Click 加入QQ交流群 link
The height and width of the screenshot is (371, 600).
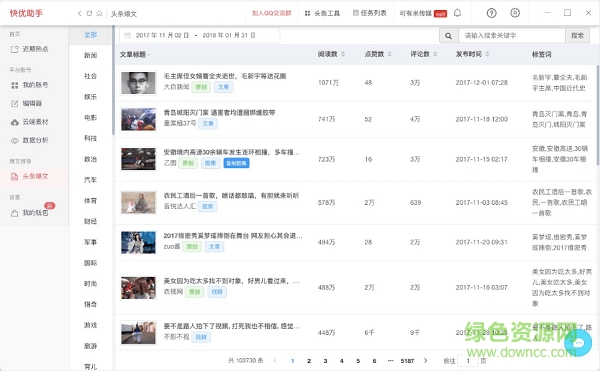[271, 13]
